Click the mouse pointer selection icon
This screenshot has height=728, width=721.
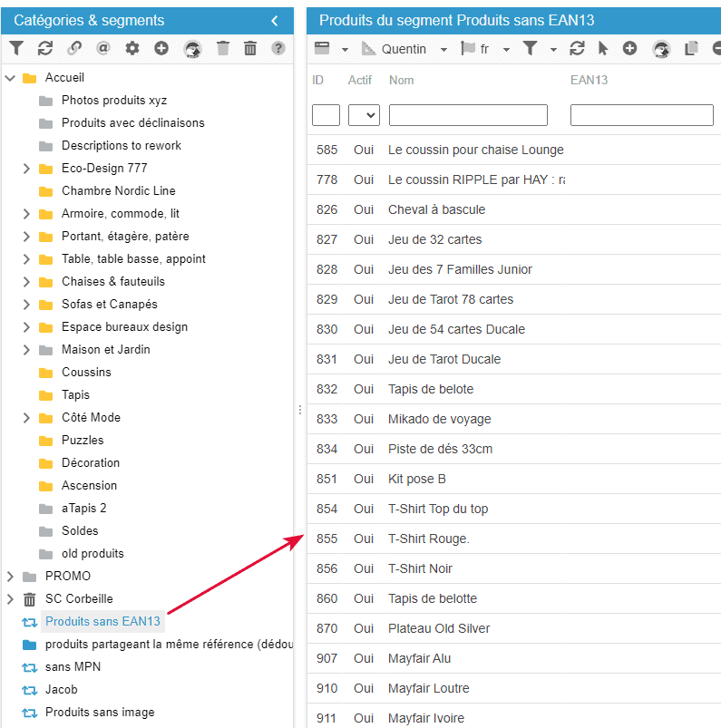(x=603, y=49)
